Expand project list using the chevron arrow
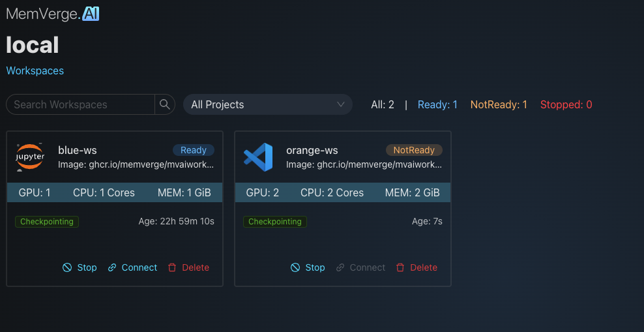The image size is (644, 332). tap(340, 104)
